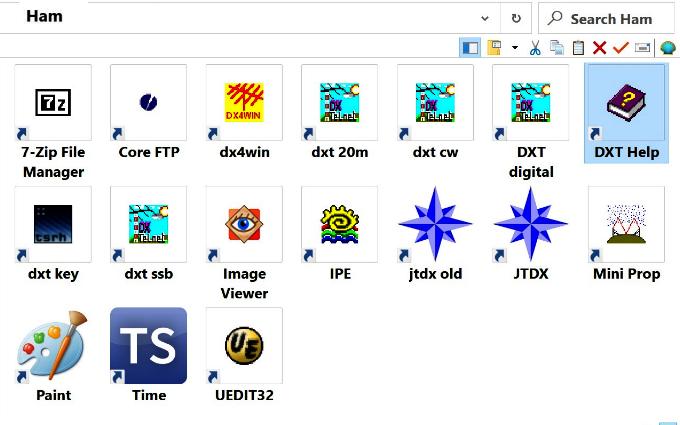680x425 pixels.
Task: Click the 'DXT Help' file name label
Action: (627, 152)
